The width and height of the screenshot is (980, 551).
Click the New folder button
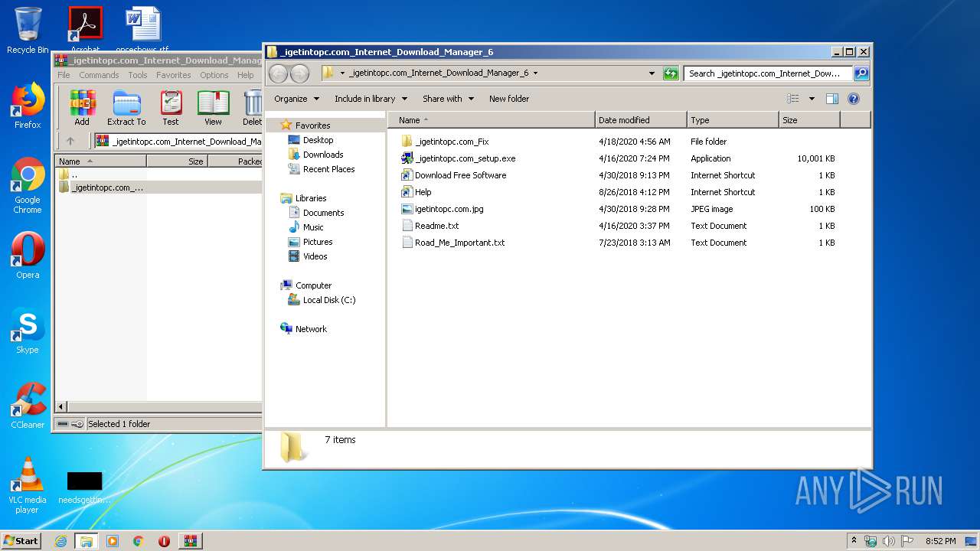pyautogui.click(x=509, y=99)
